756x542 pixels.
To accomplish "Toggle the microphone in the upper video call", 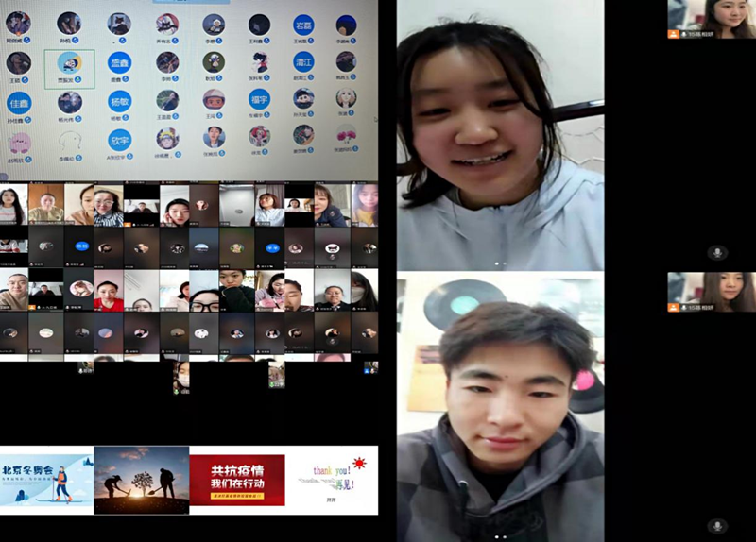I will (717, 252).
